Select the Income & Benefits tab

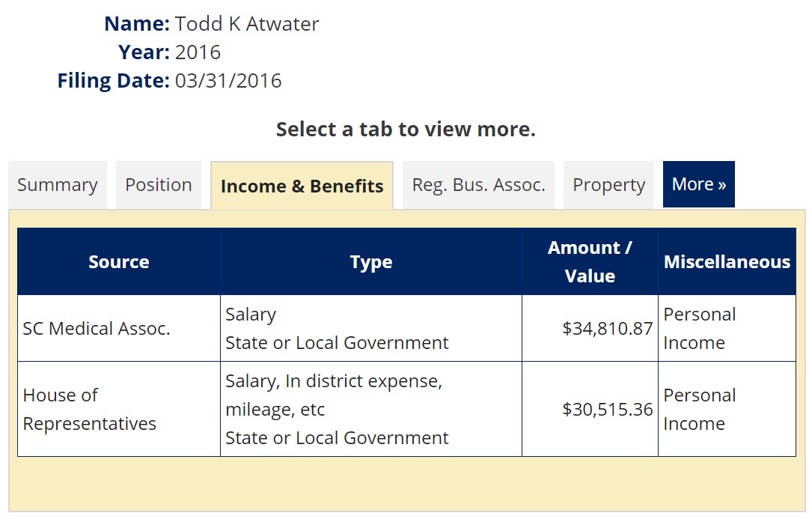tap(302, 186)
